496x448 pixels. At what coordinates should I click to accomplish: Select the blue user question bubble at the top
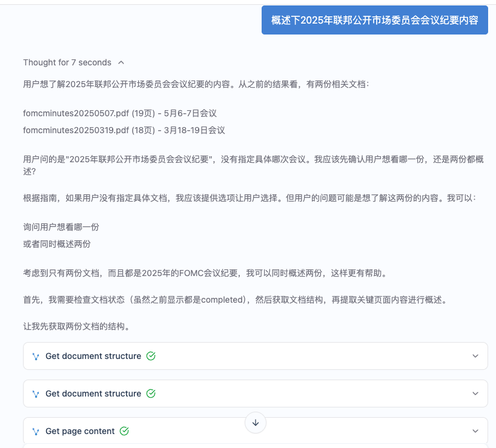[x=374, y=20]
